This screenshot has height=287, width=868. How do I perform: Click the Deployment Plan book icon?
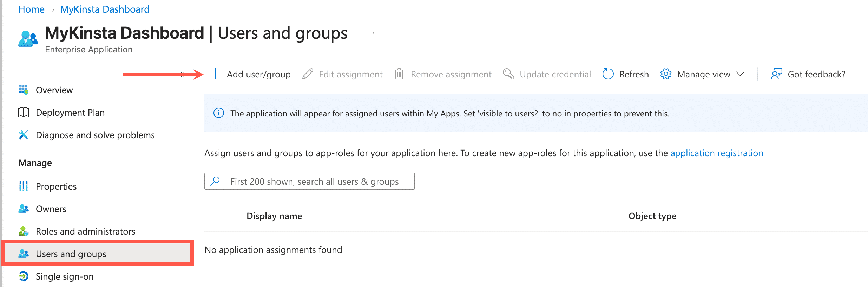tap(24, 113)
